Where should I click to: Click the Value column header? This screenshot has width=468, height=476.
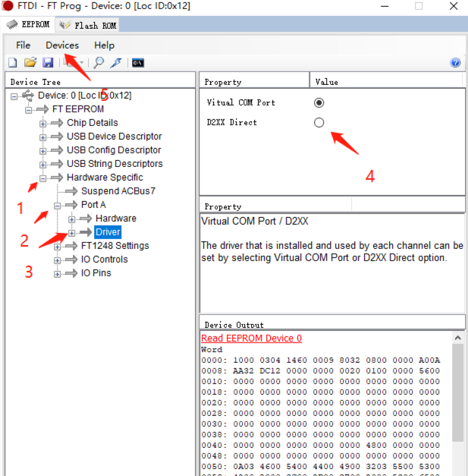point(387,81)
